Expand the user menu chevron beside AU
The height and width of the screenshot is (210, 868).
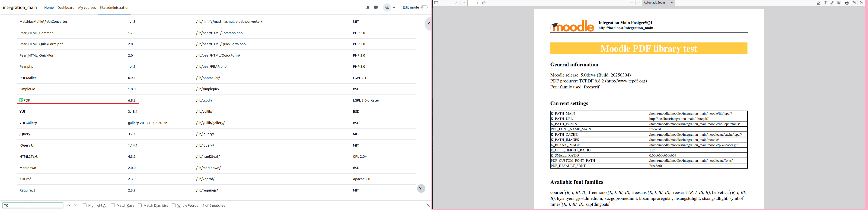point(394,7)
